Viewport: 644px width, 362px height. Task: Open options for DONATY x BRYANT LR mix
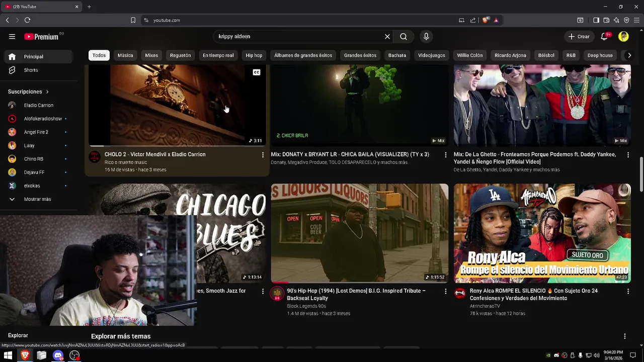pos(445,155)
